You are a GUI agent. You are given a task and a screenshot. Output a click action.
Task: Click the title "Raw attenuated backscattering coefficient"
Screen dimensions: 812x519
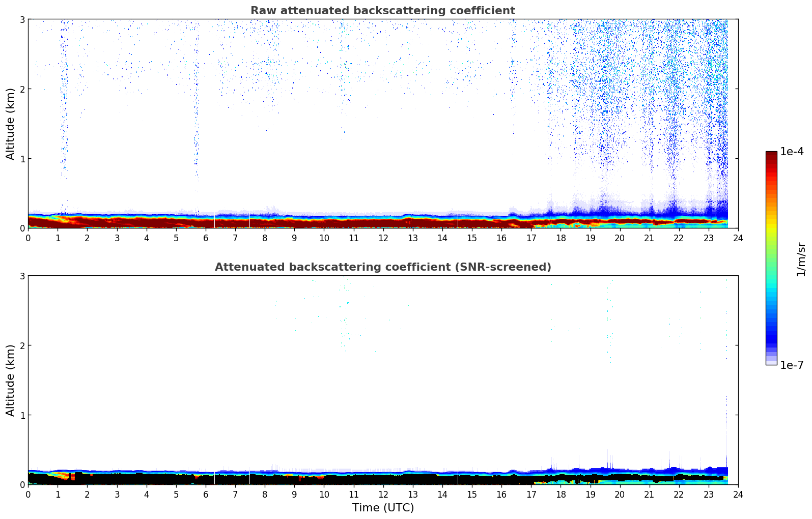383,11
